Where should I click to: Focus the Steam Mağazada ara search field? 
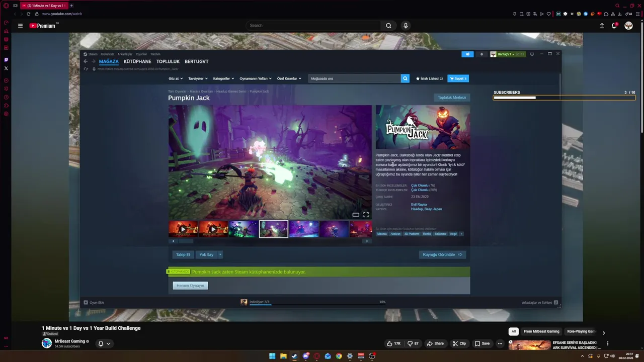(355, 78)
